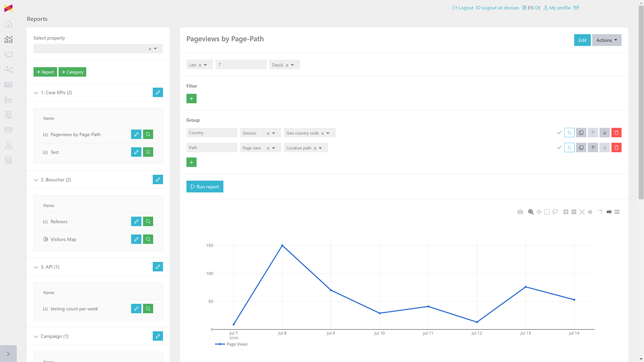Click the Logout all devices link
The height and width of the screenshot is (362, 644).
(x=497, y=8)
